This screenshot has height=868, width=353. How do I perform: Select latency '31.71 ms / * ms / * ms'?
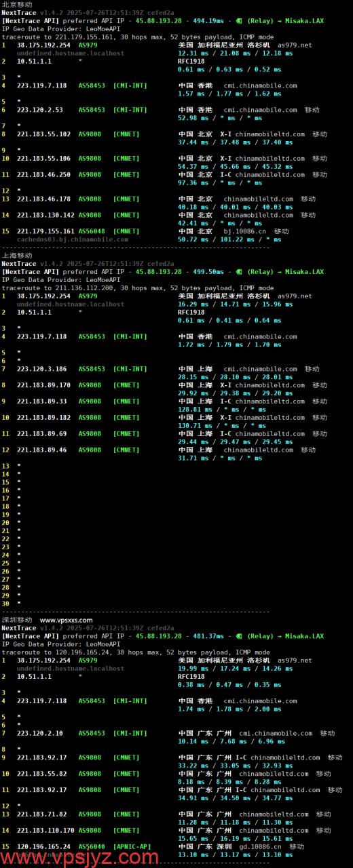pyautogui.click(x=220, y=458)
